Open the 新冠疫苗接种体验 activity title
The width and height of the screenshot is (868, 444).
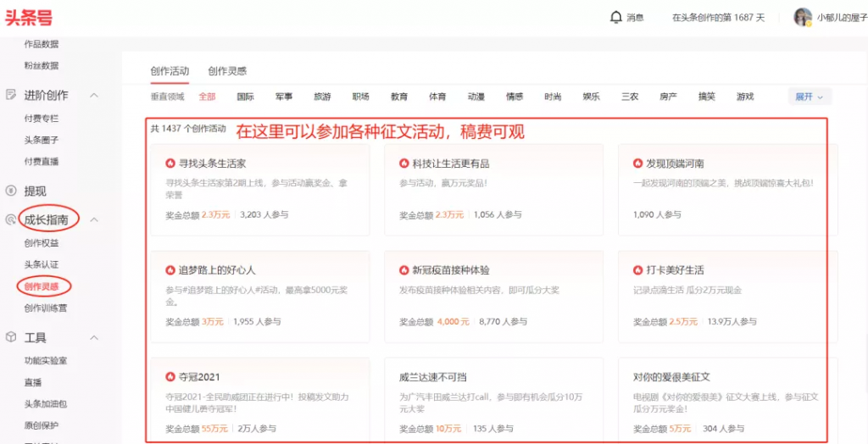(x=451, y=270)
